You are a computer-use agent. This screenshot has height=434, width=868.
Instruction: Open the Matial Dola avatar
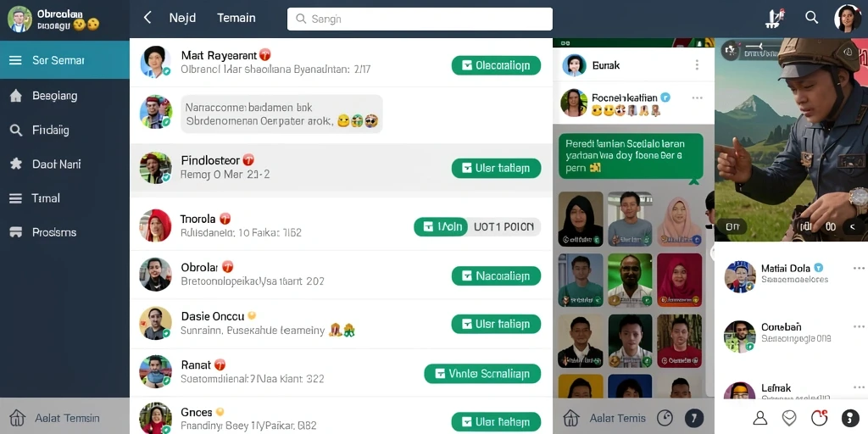740,277
